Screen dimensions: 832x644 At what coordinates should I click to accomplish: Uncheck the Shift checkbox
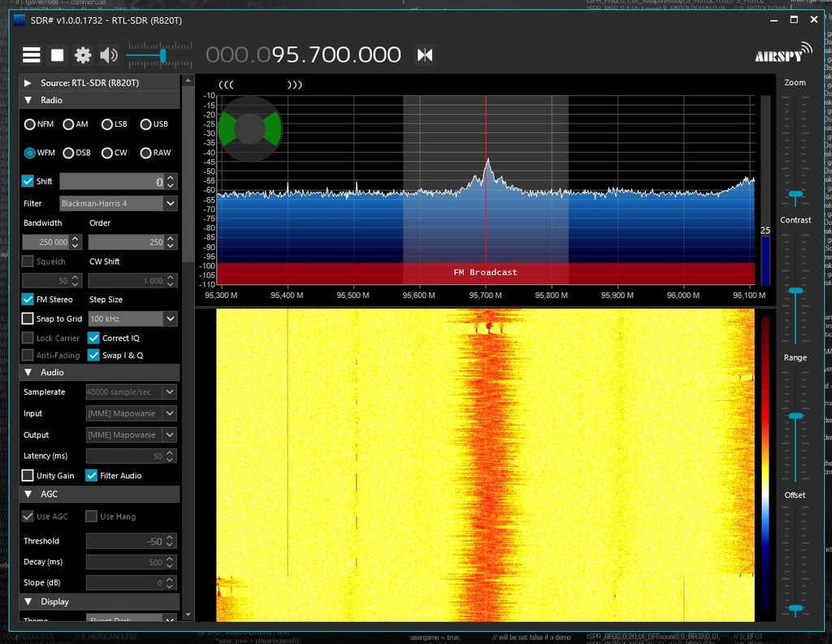[x=28, y=181]
